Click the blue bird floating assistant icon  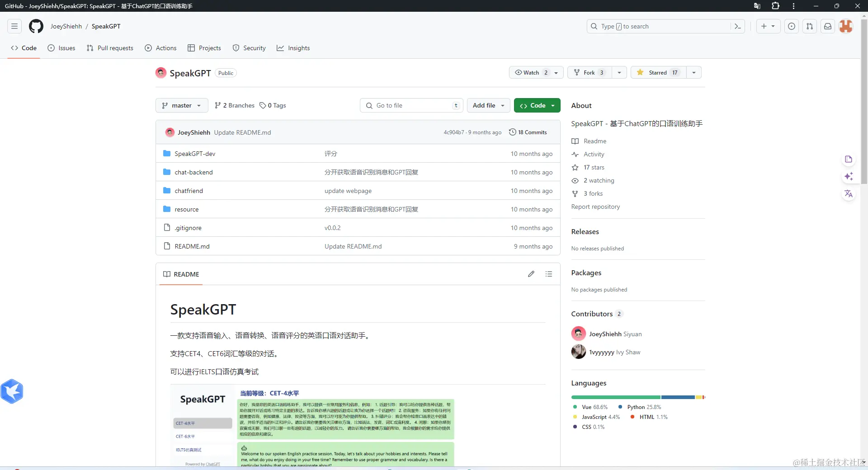click(x=12, y=391)
